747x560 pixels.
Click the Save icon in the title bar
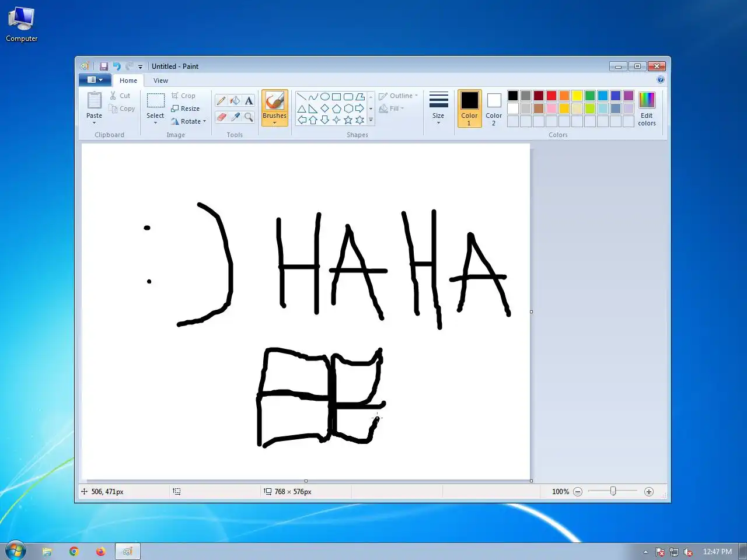click(104, 66)
